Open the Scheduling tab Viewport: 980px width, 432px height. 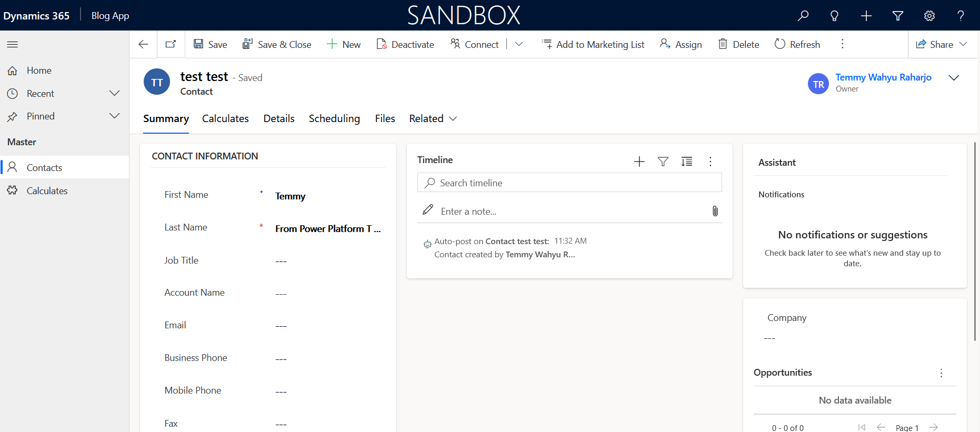[334, 119]
